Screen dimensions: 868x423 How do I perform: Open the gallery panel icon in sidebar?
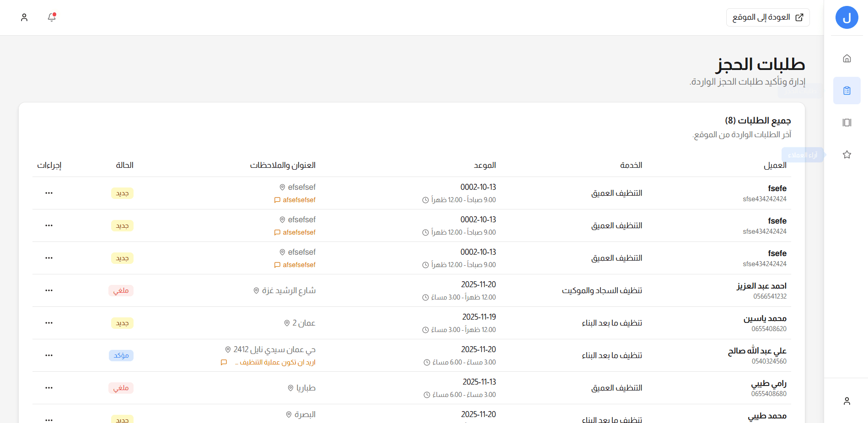(847, 123)
